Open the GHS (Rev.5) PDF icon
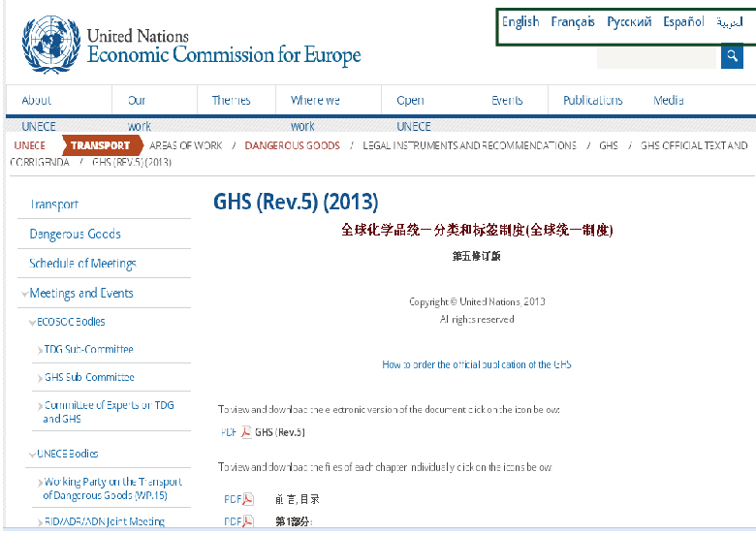 point(246,432)
